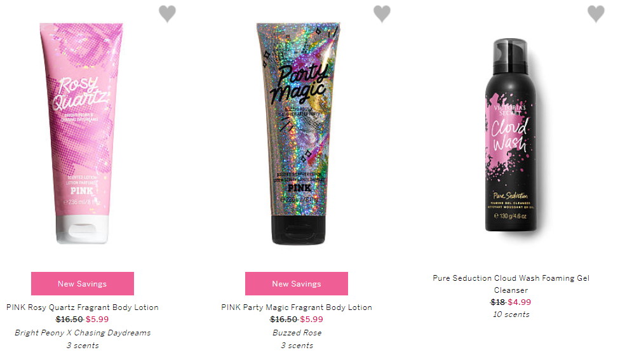Click the $4.99 sale price for Cloud Wash
The width and height of the screenshot is (618, 364).
[519, 302]
